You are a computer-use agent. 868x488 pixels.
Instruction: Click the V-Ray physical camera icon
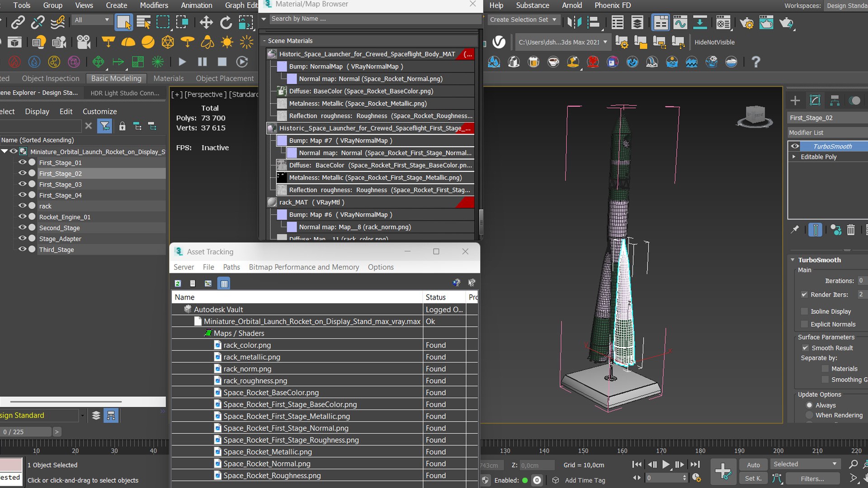pos(84,42)
